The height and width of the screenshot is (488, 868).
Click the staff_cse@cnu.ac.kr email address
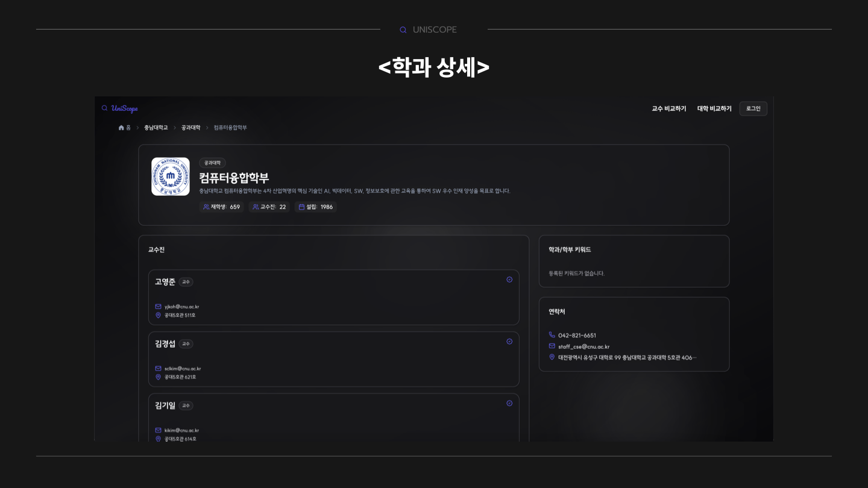tap(583, 346)
